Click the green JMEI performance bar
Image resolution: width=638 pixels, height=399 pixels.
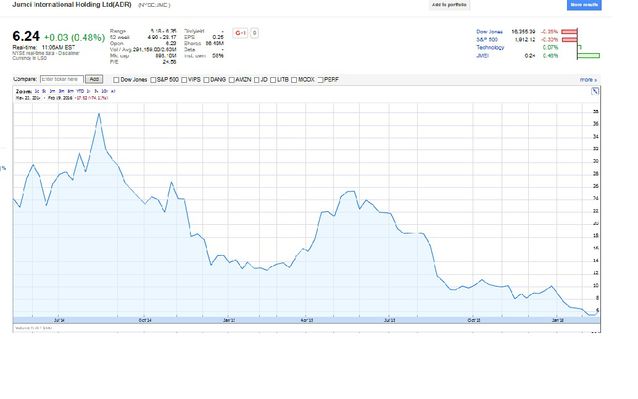(x=588, y=55)
